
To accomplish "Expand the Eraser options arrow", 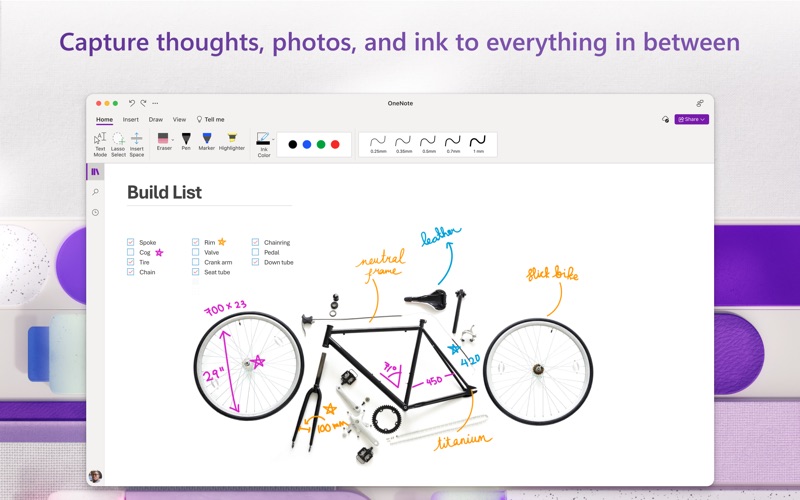I will click(x=173, y=139).
